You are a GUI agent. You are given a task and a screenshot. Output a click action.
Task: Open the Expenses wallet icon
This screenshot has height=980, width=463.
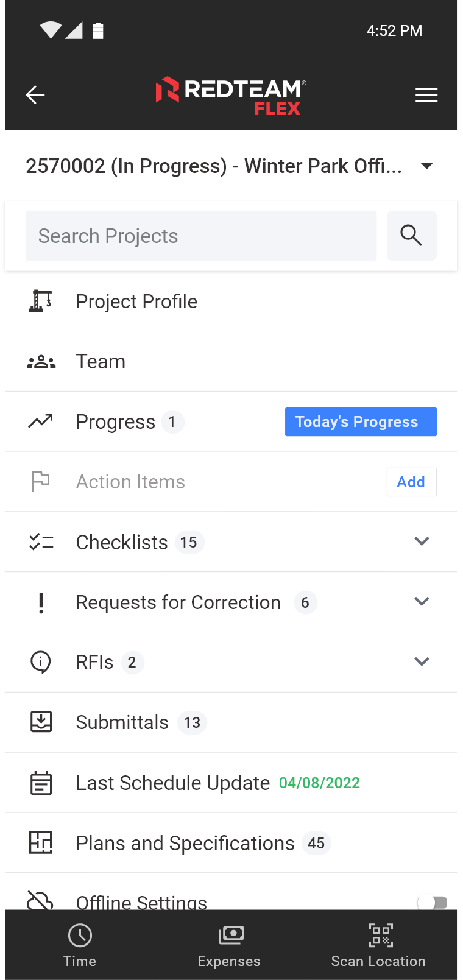point(230,934)
